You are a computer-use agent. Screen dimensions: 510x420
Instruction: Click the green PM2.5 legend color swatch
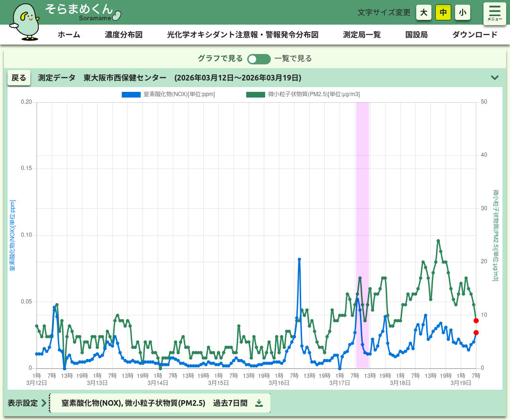click(256, 94)
